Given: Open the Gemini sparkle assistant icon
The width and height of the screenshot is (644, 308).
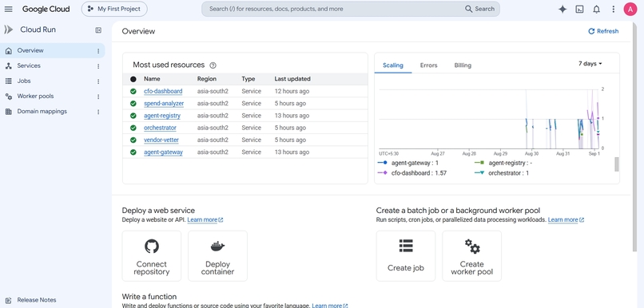Looking at the screenshot, I should pyautogui.click(x=563, y=9).
